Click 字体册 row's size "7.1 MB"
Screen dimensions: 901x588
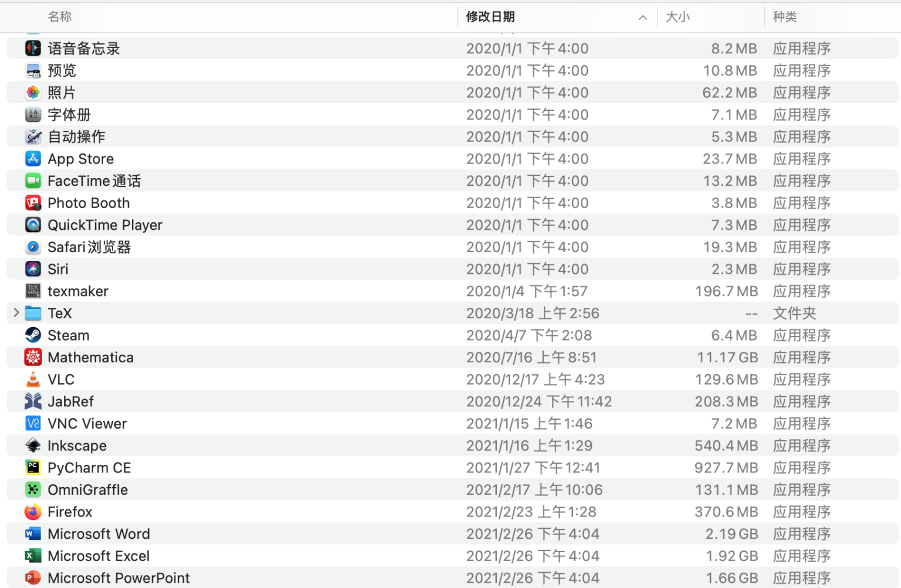734,114
